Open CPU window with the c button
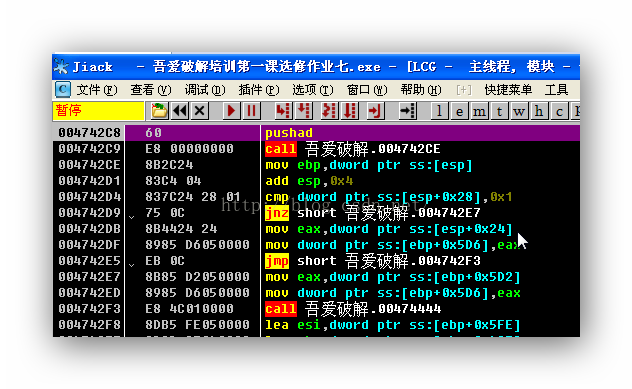Image resolution: width=632 pixels, height=389 pixels. (559, 111)
